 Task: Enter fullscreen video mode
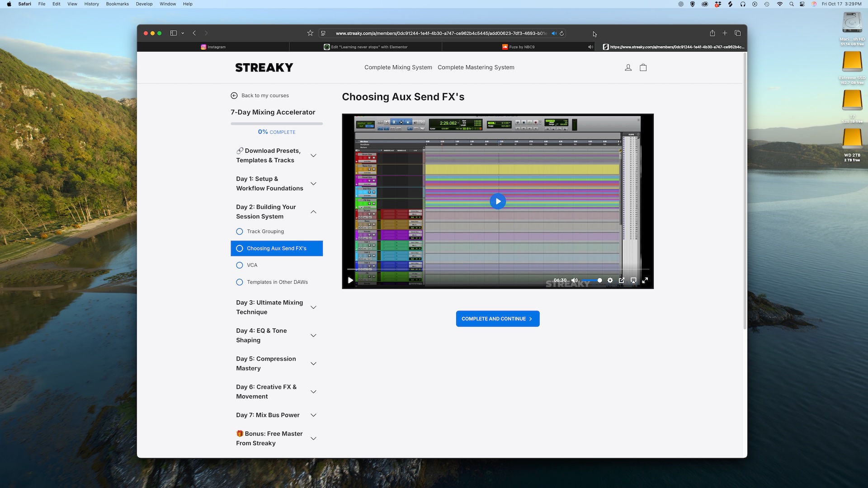coord(645,280)
